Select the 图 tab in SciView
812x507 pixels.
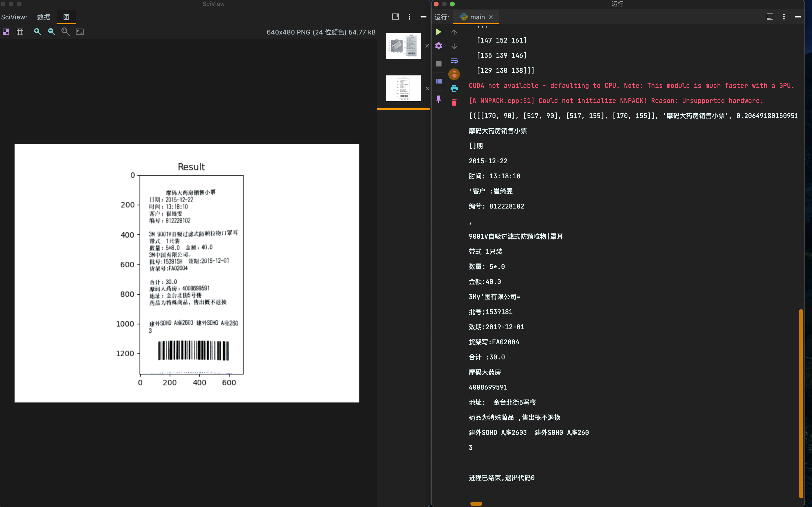point(66,17)
